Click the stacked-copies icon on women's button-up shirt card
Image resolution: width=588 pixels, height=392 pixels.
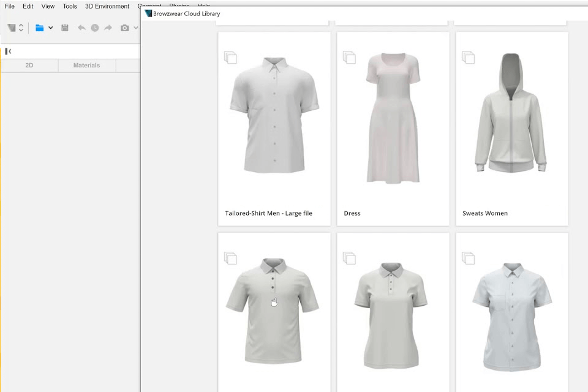tap(469, 258)
